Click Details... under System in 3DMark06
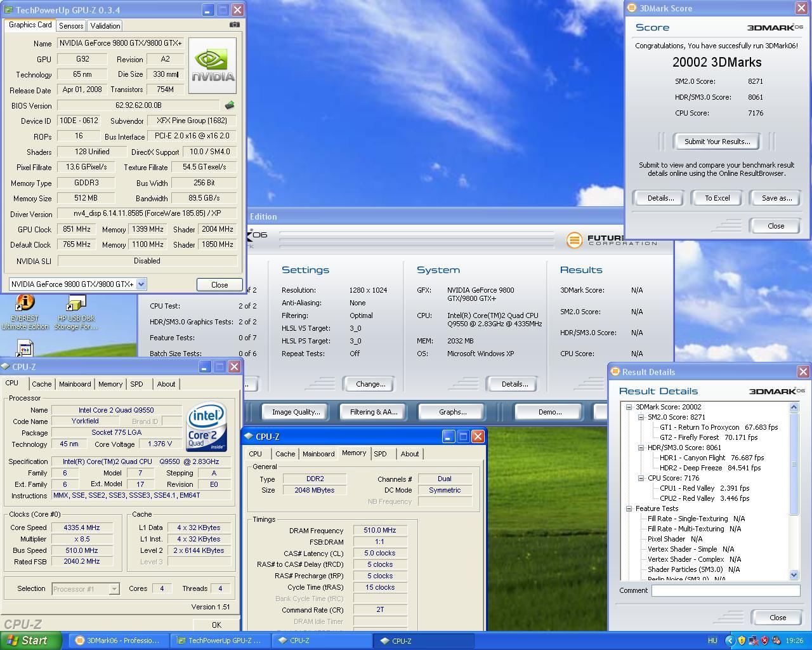The width and height of the screenshot is (812, 650). pos(514,384)
